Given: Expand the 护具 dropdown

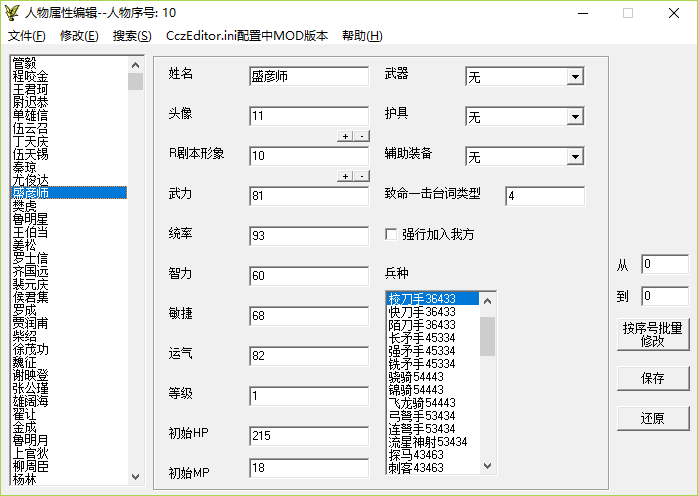Looking at the screenshot, I should click(x=575, y=117).
